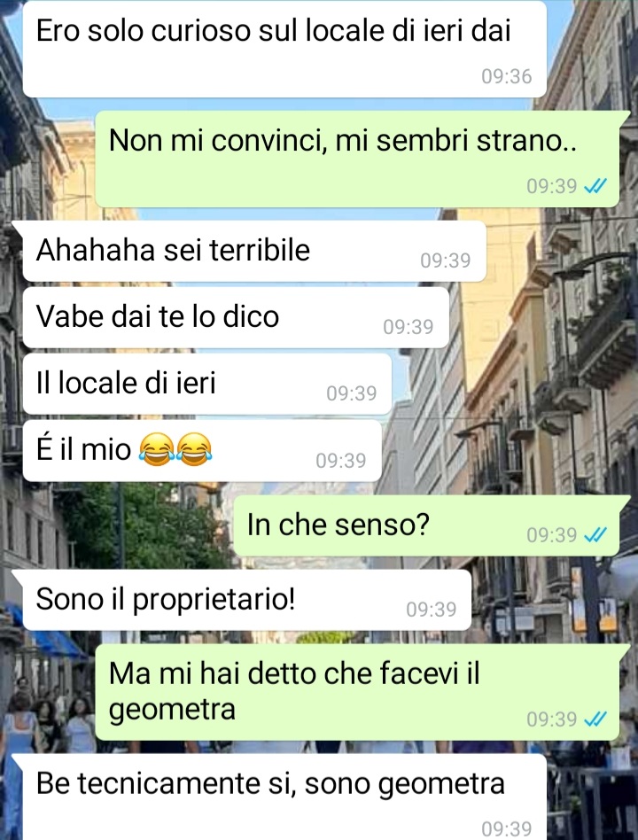This screenshot has width=638, height=840.
Task: Tap the 09:39 timestamp of "Sono il proprietario!"
Action: [432, 610]
